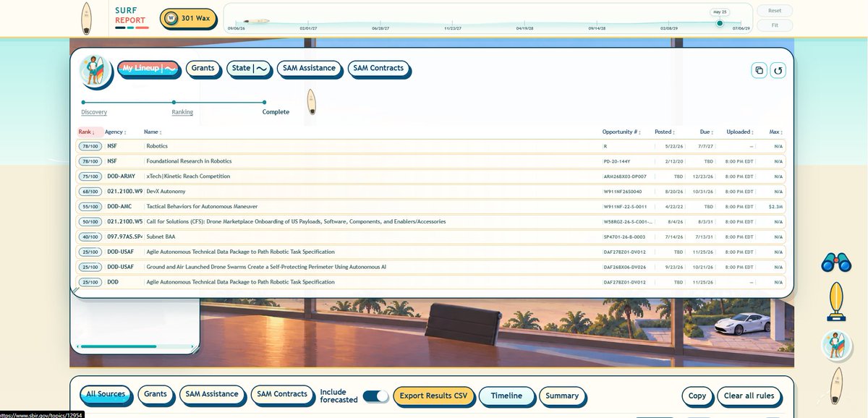Open the Timeline view button
Viewport: 868px width, 418px height.
click(x=506, y=396)
